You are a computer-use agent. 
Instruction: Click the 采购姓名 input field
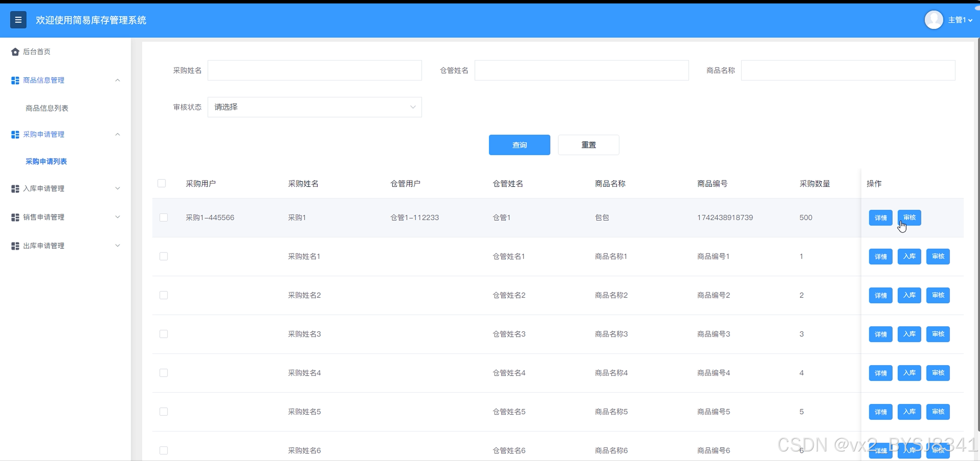[x=314, y=70]
